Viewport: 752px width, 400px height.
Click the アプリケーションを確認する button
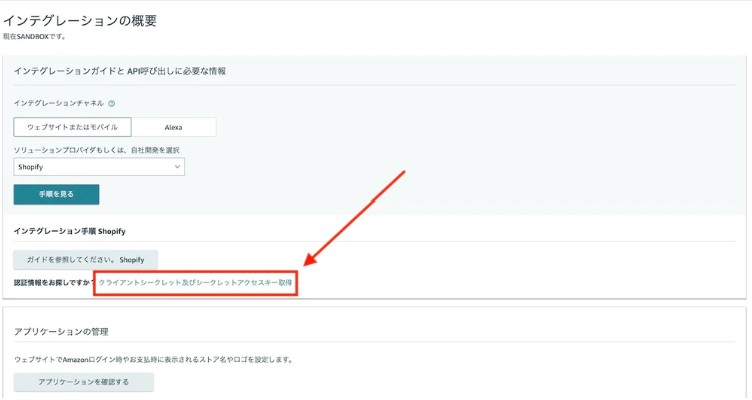pos(83,382)
